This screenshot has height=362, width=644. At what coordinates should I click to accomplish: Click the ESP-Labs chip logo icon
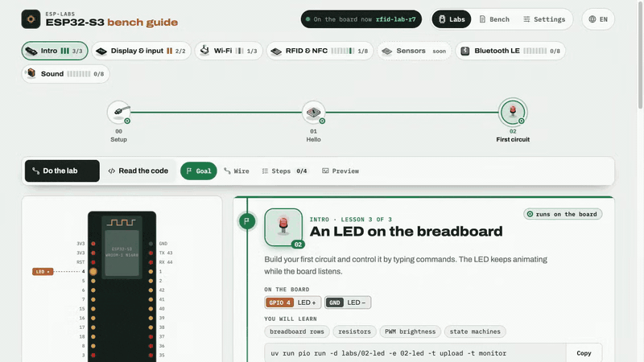click(x=31, y=19)
